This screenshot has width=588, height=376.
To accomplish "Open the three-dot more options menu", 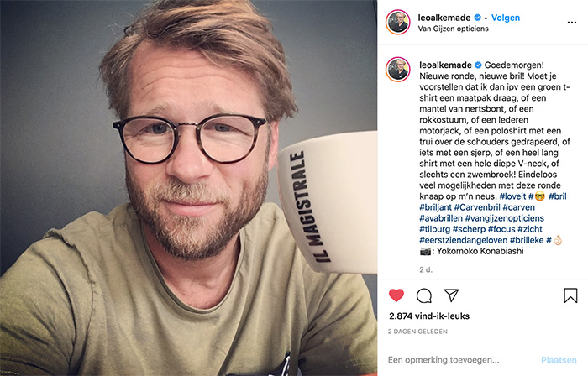I will [571, 23].
